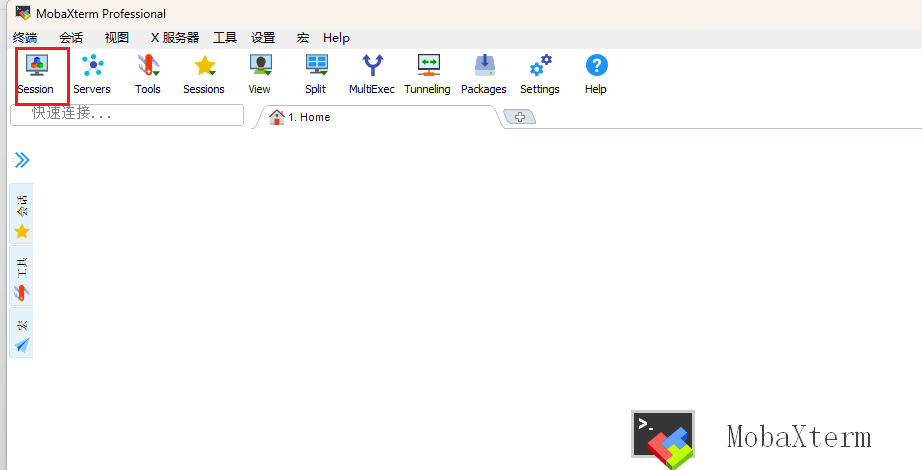Open the 工具 sidebar tab
Screen dimensions: 922x470
(22, 276)
